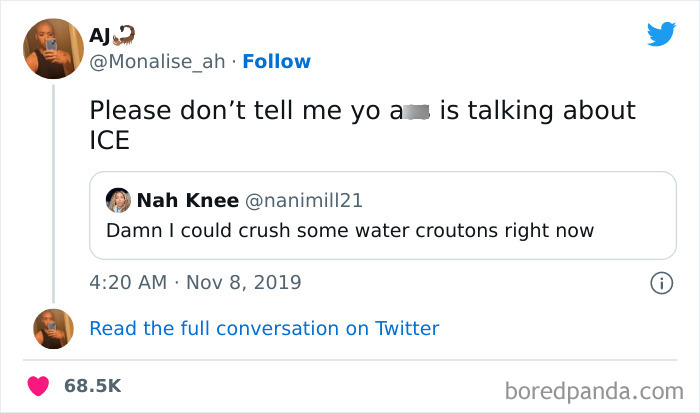
Task: Click Nah Knee's small avatar
Action: [118, 200]
